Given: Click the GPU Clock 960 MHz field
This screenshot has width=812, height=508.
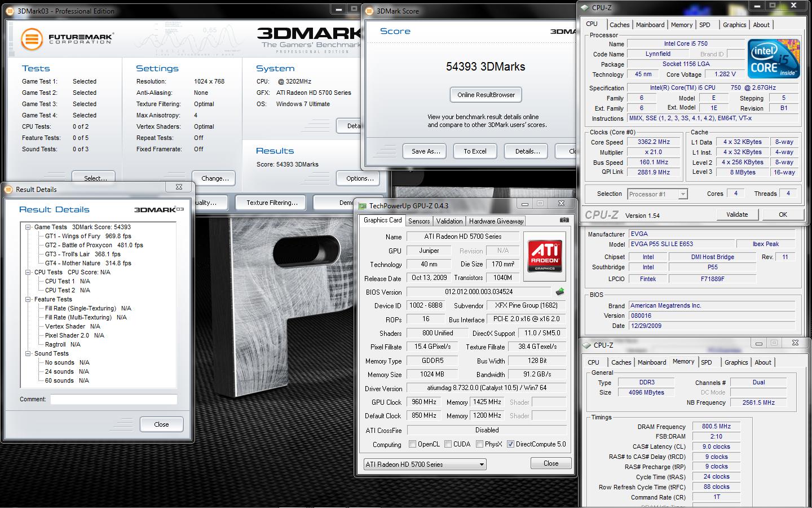Looking at the screenshot, I should (x=423, y=402).
